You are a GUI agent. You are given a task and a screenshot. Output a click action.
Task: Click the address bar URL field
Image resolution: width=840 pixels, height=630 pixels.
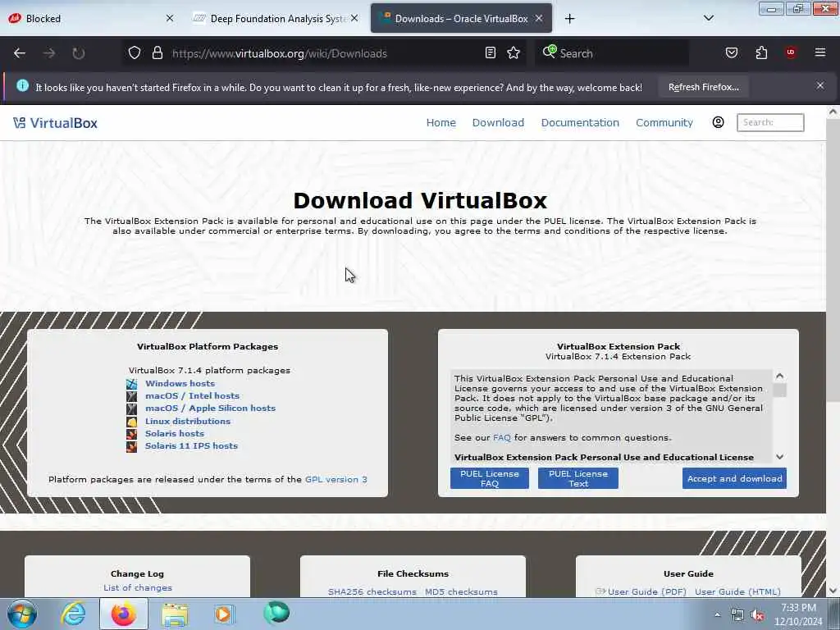pos(324,53)
